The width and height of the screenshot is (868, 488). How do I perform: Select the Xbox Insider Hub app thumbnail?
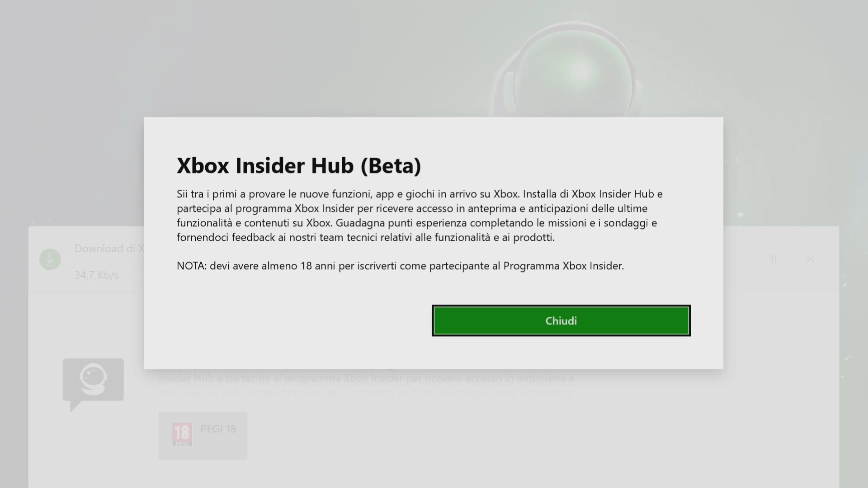coord(93,385)
